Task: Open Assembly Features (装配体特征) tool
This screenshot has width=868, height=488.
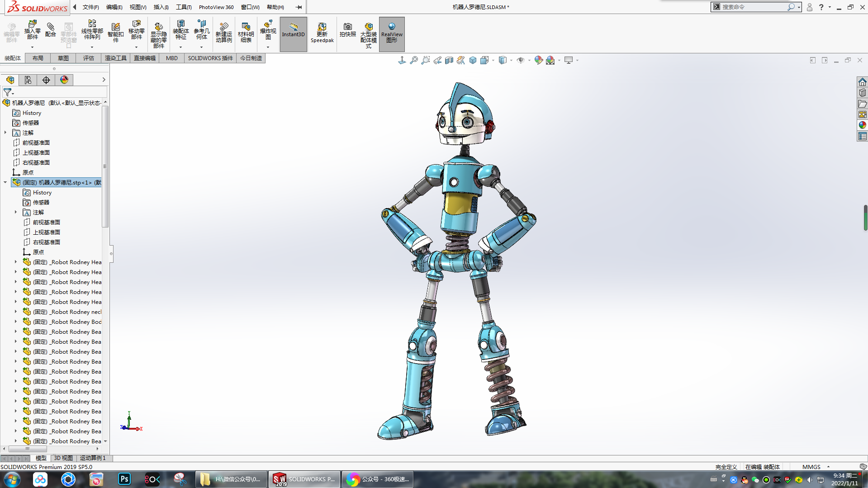Action: (x=180, y=30)
